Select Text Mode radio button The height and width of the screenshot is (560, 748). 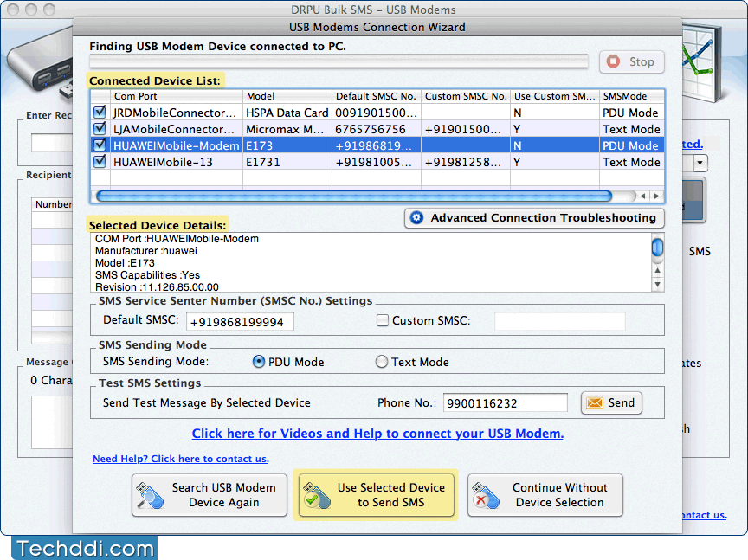pos(381,362)
